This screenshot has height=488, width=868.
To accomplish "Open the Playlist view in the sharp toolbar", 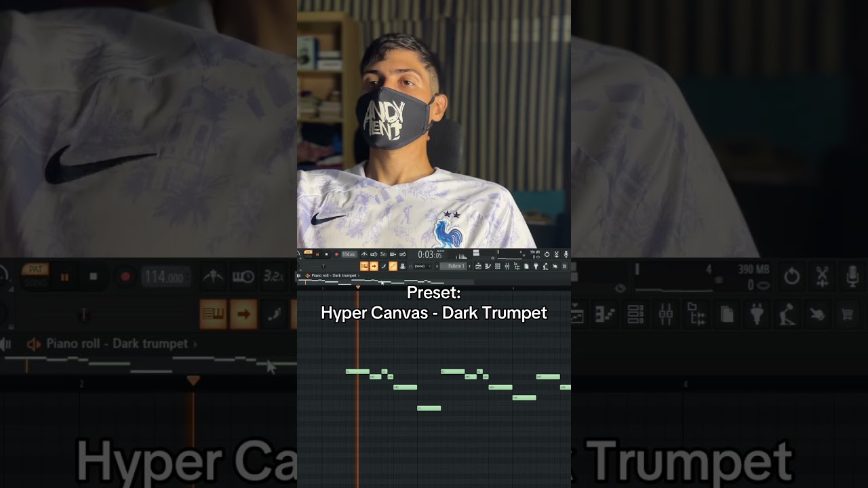I will click(478, 266).
